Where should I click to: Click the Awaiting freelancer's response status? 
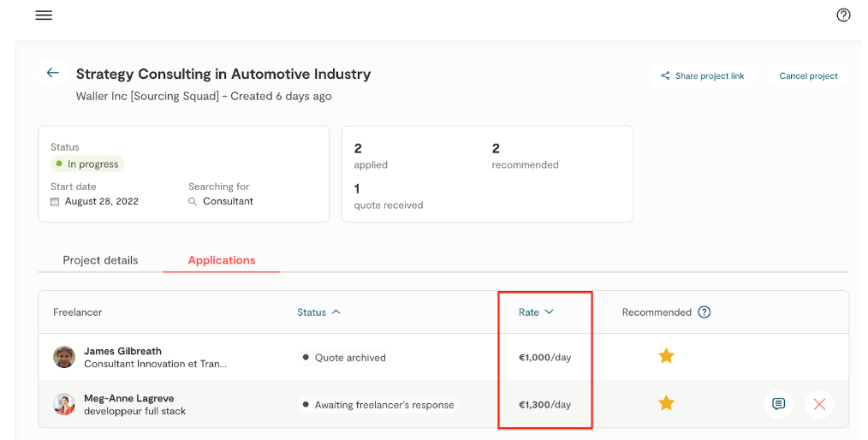point(378,405)
